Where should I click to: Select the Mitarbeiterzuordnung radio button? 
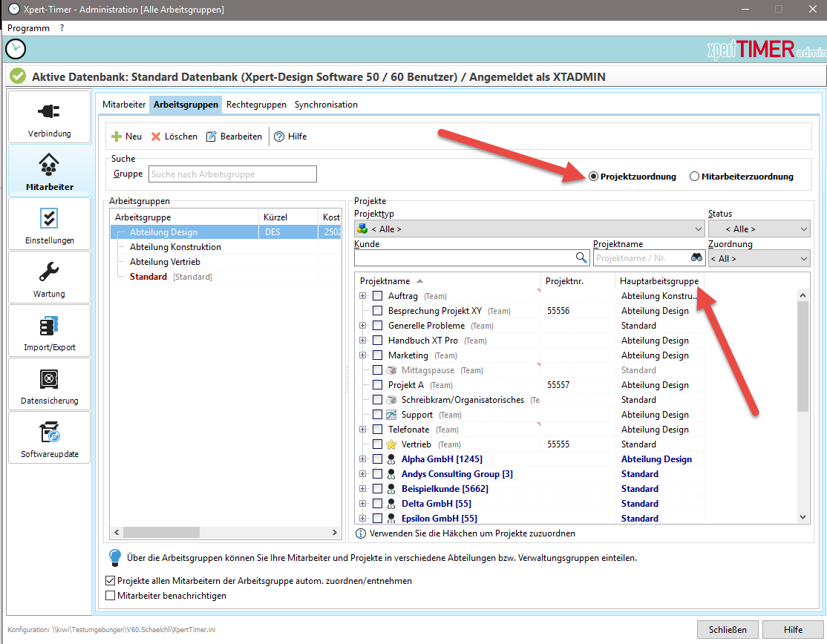(x=695, y=177)
